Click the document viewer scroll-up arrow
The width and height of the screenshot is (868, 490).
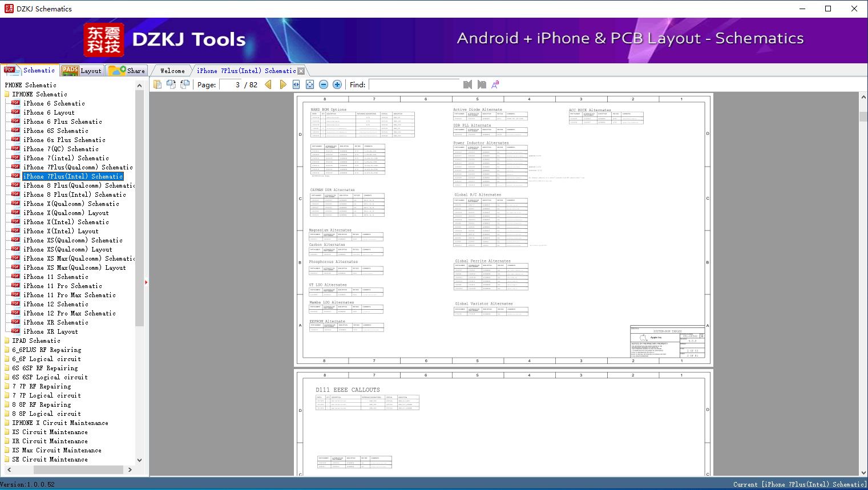tap(863, 98)
